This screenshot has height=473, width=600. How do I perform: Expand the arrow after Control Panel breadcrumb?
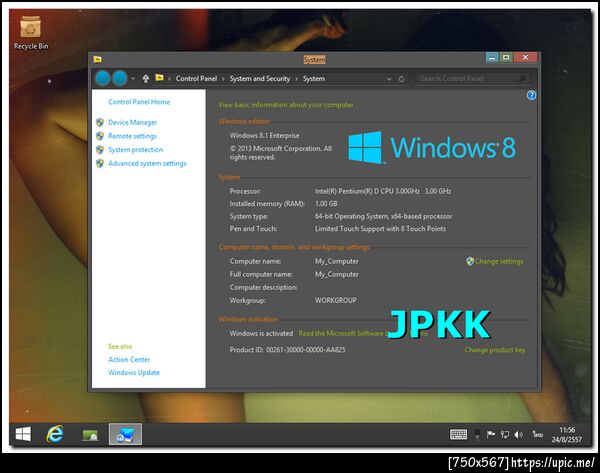223,79
